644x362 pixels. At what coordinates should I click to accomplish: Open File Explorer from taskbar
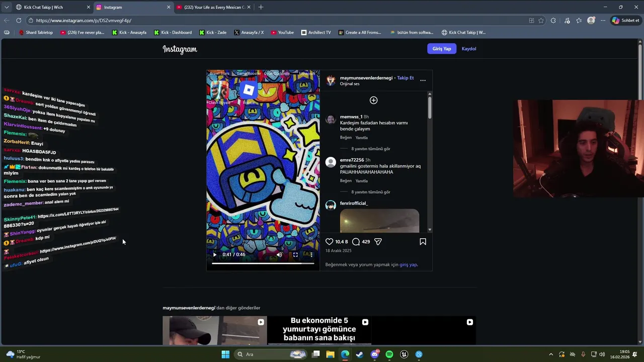click(331, 354)
